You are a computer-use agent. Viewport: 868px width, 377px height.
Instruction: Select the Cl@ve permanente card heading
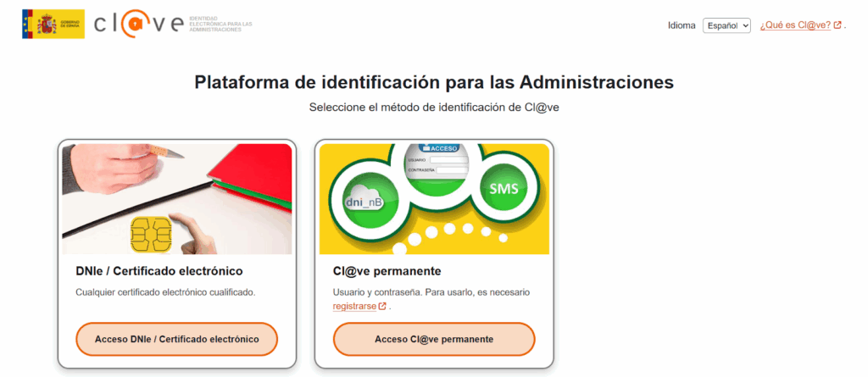[x=387, y=272]
